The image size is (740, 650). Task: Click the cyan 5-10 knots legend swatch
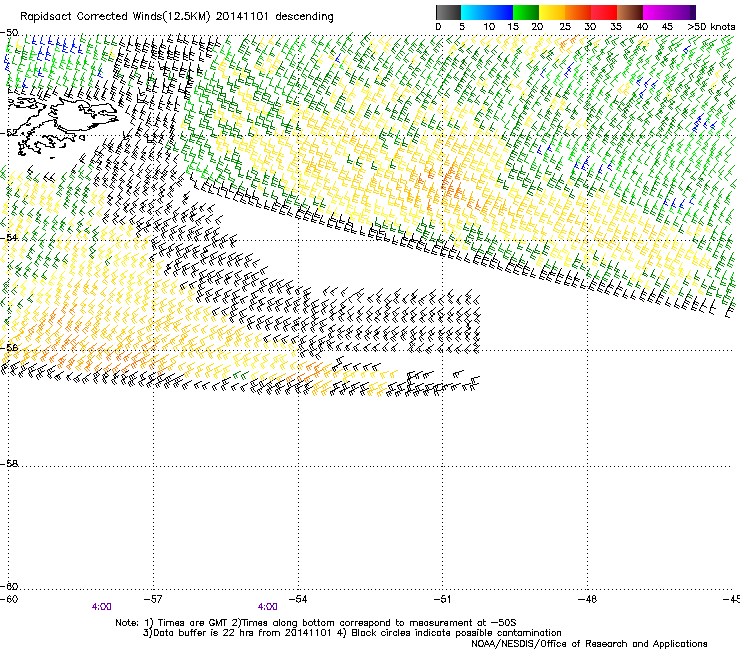[474, 12]
